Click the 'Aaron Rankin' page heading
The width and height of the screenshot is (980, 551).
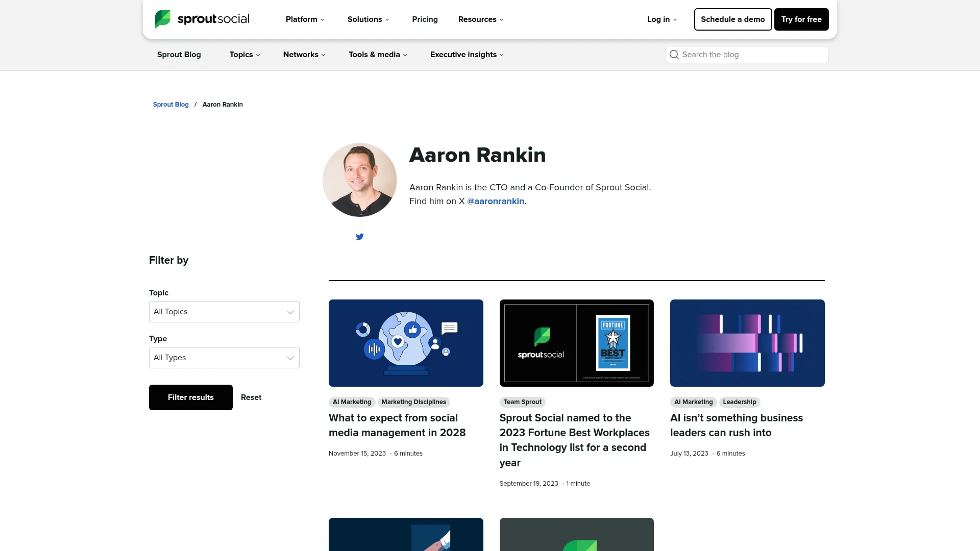478,155
